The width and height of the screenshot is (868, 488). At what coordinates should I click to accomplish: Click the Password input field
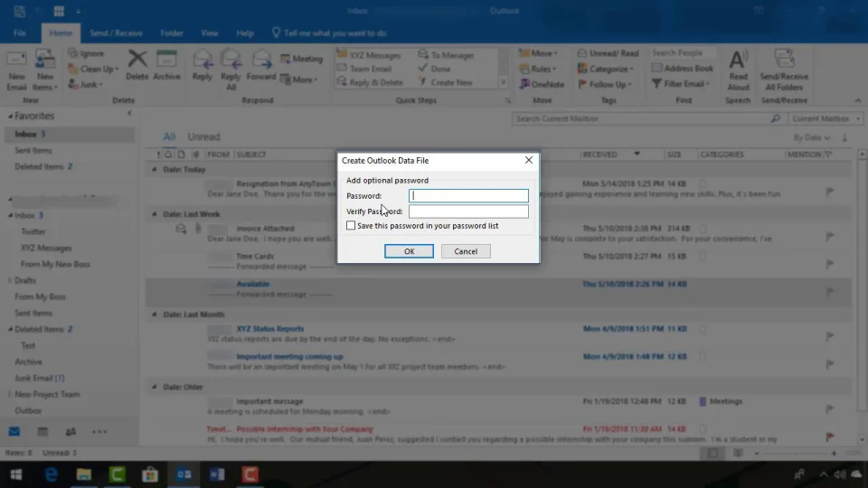click(468, 196)
